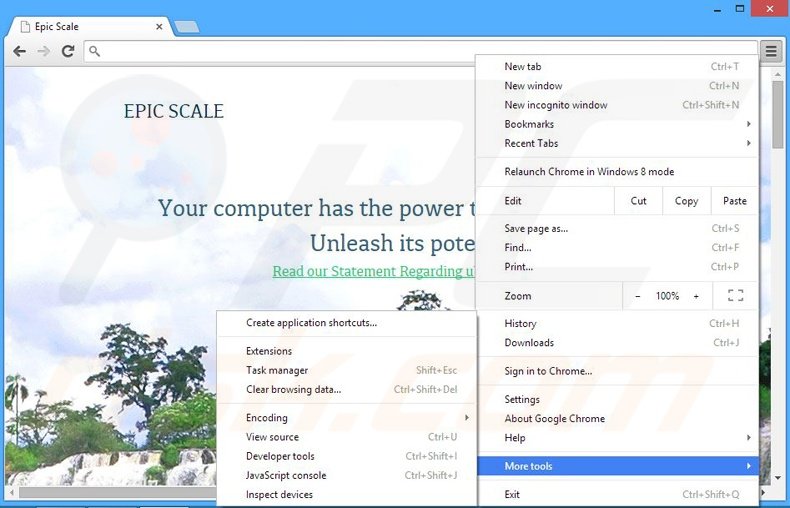Choose View source in submenu
The height and width of the screenshot is (508, 790).
click(347, 436)
